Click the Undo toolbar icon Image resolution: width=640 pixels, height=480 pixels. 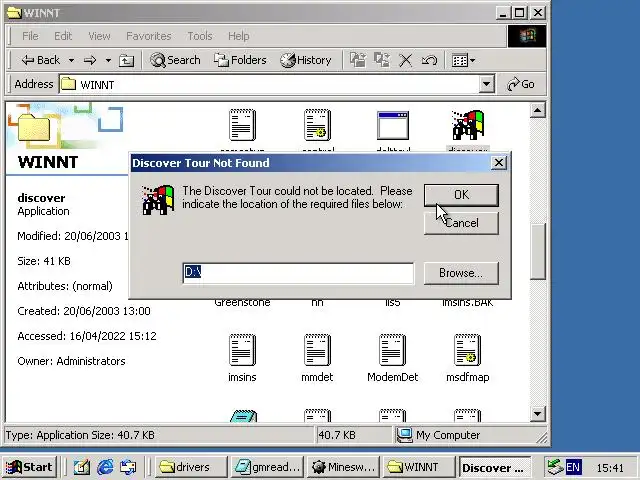[x=429, y=60]
